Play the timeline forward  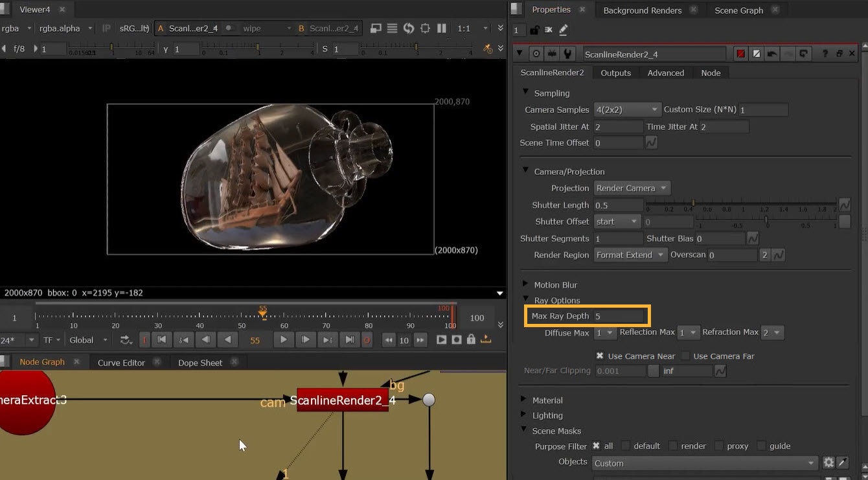pos(284,339)
